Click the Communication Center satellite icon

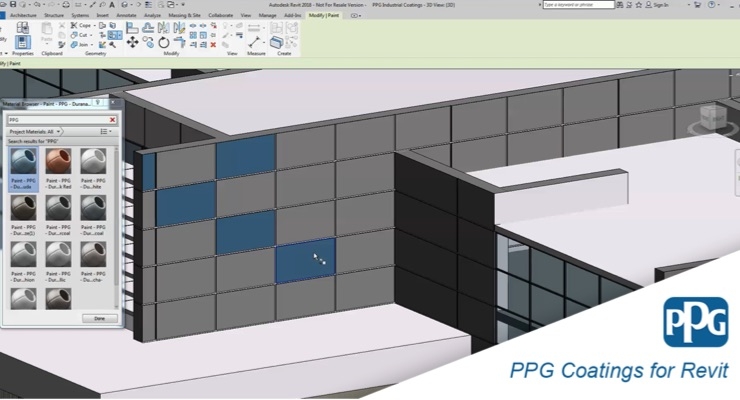630,5
